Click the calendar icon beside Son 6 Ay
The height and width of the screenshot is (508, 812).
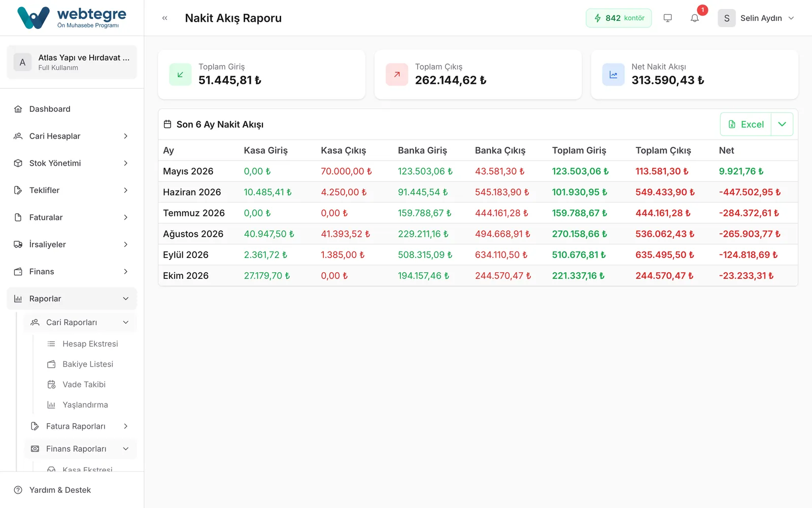point(167,124)
